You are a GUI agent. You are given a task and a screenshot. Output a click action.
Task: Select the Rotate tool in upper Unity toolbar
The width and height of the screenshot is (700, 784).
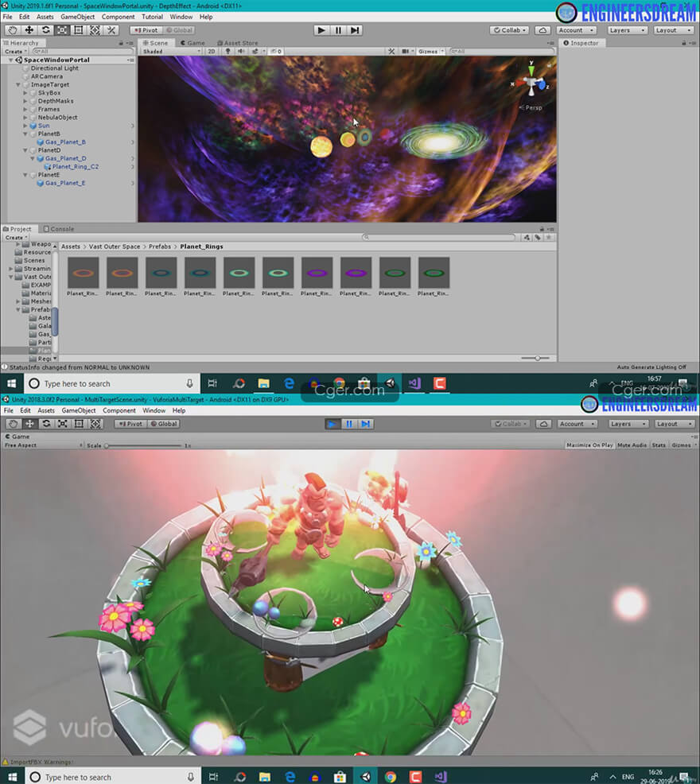click(45, 30)
